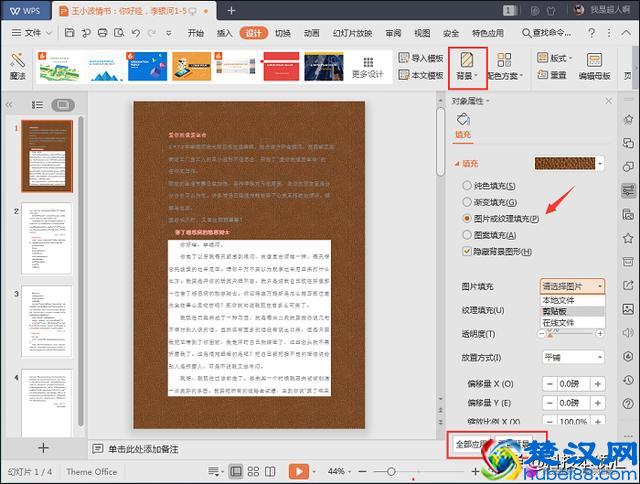Select Gradient Fill (渐变填充) radio

pos(467,202)
